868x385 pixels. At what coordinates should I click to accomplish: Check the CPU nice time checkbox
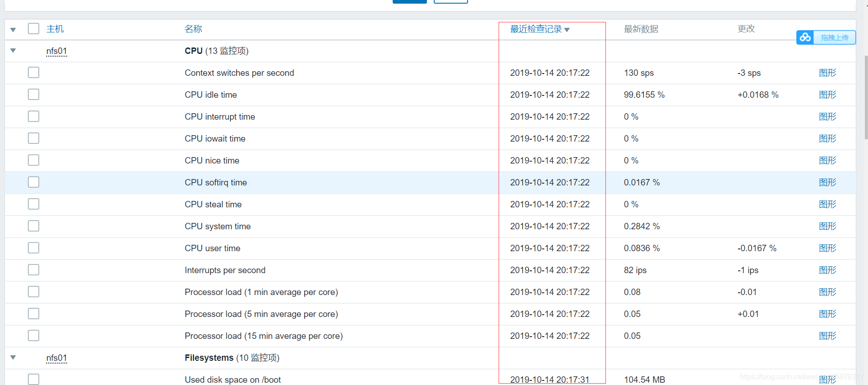33,160
